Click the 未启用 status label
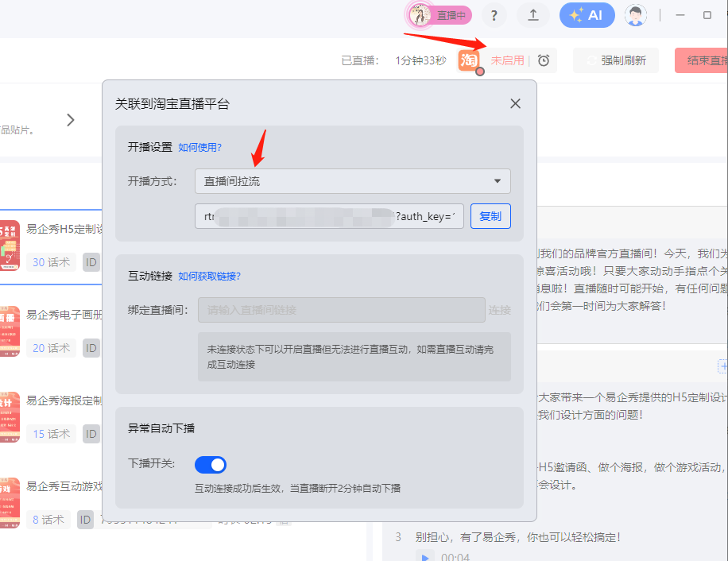 pyautogui.click(x=507, y=60)
